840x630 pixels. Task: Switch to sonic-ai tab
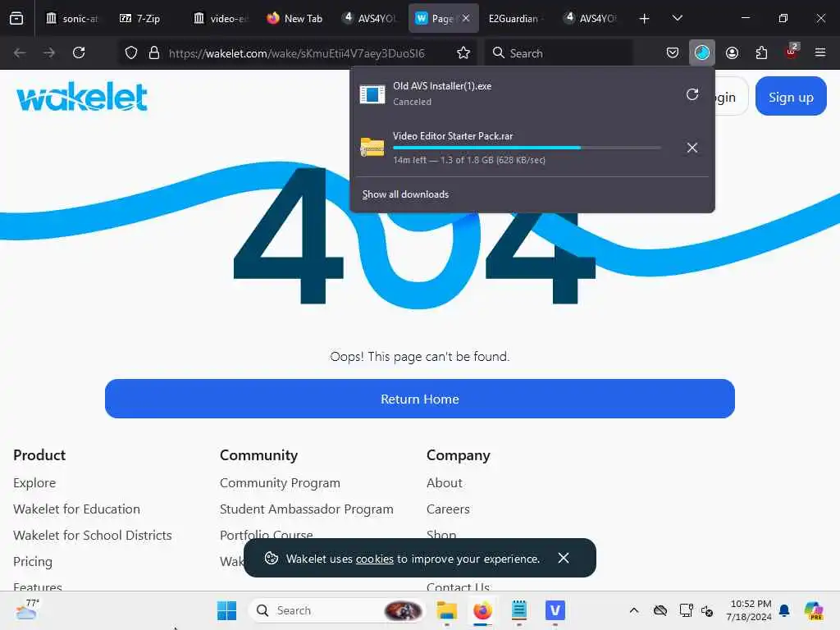point(72,18)
